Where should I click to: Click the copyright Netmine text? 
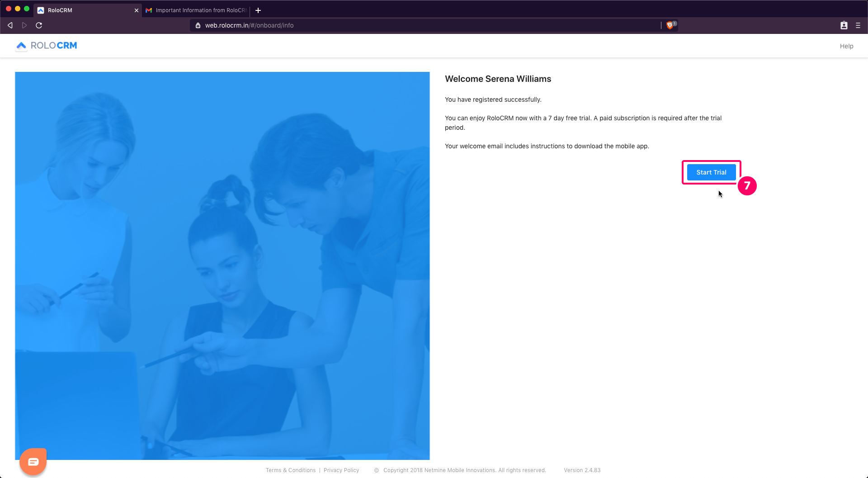(464, 470)
